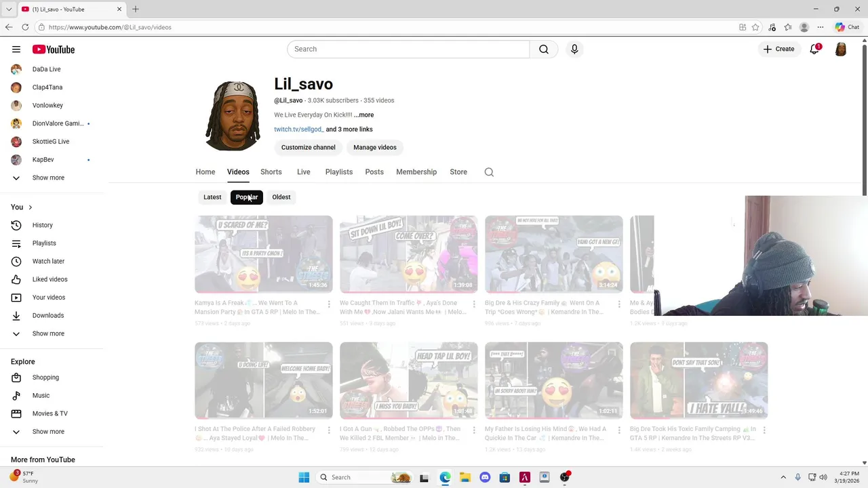Select the Oldest sort chip
868x488 pixels.
[281, 197]
